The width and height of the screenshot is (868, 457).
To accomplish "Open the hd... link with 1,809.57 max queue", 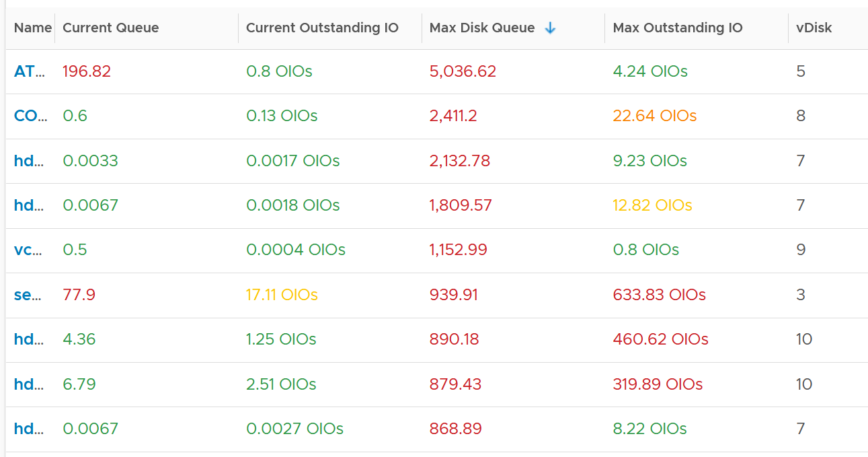I will (x=29, y=205).
